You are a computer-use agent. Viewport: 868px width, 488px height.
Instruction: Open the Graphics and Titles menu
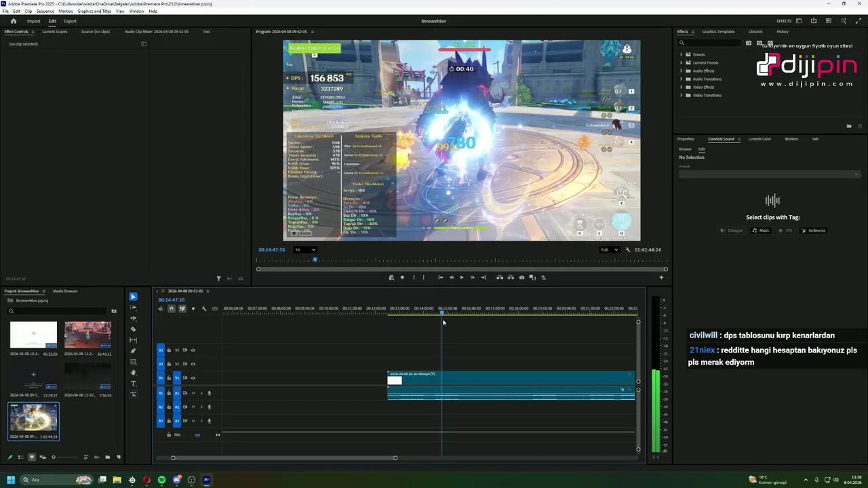tap(94, 12)
